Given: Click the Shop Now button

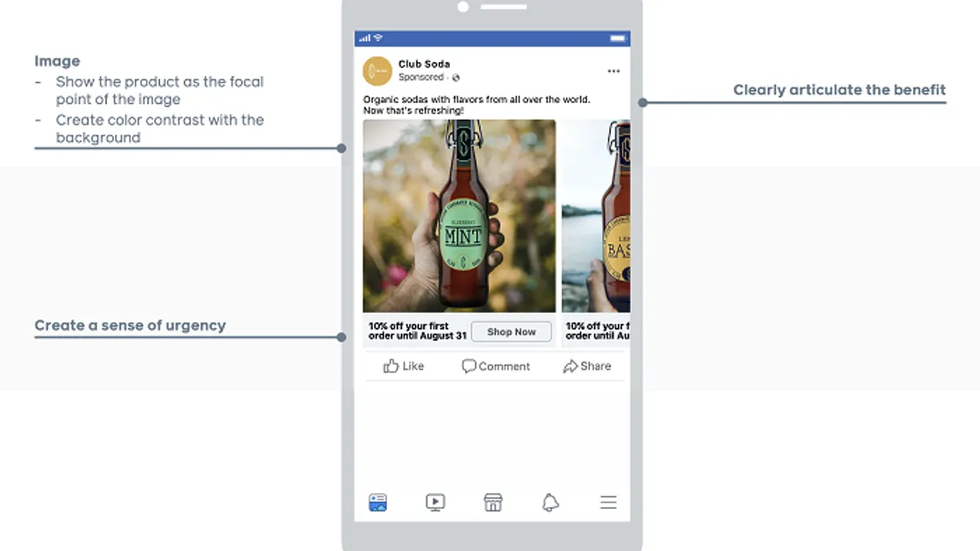Looking at the screenshot, I should [511, 331].
